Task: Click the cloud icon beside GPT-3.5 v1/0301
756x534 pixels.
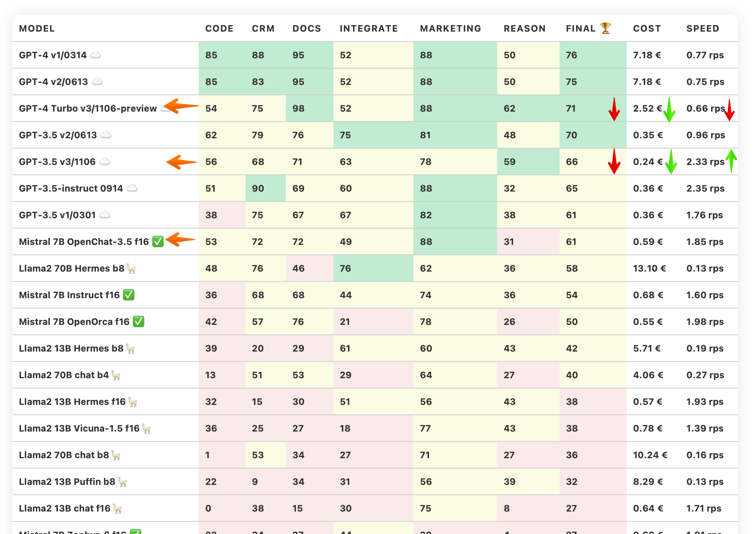Action: coord(105,215)
